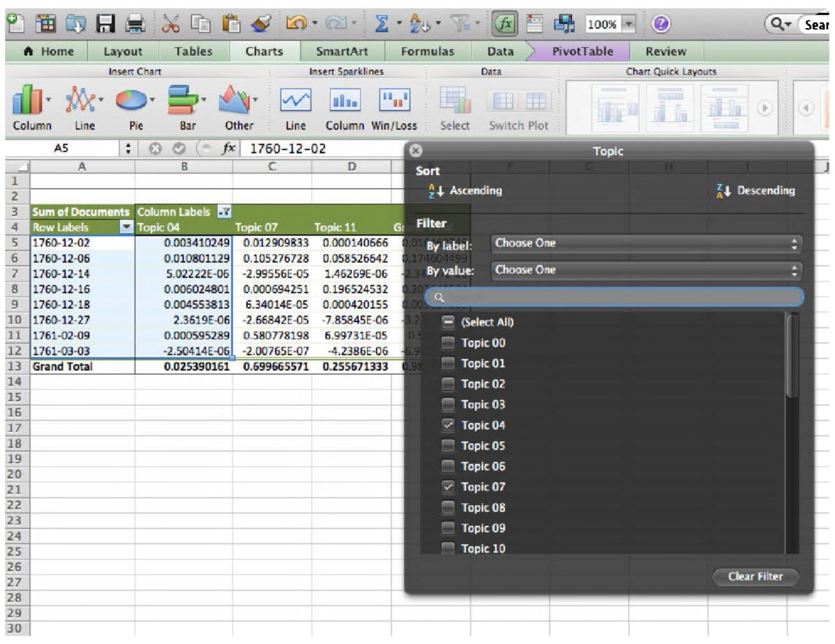Switch to the Tables tab

coord(193,51)
